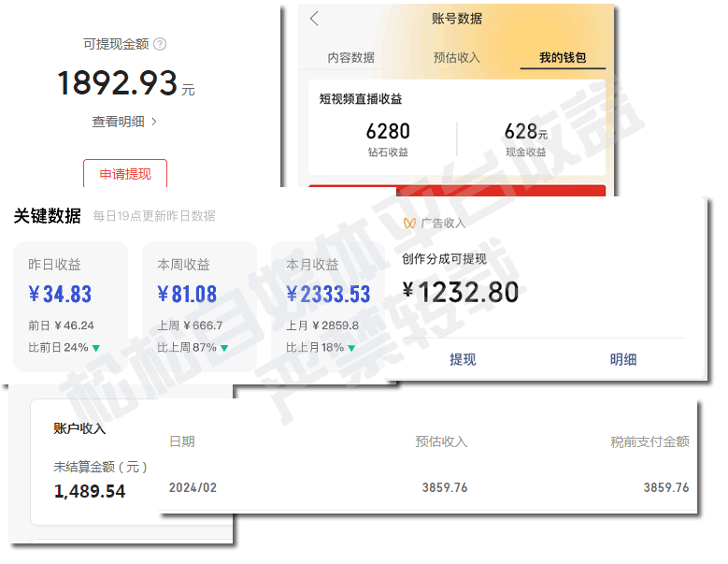Image resolution: width=728 pixels, height=564 pixels.
Task: Click the 钻石收益 6280 figure
Action: pyautogui.click(x=388, y=132)
